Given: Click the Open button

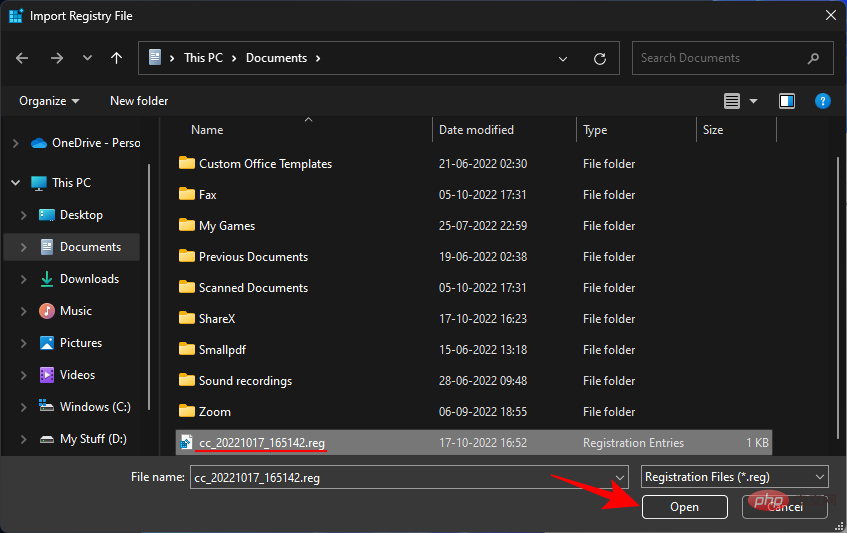Looking at the screenshot, I should [684, 507].
